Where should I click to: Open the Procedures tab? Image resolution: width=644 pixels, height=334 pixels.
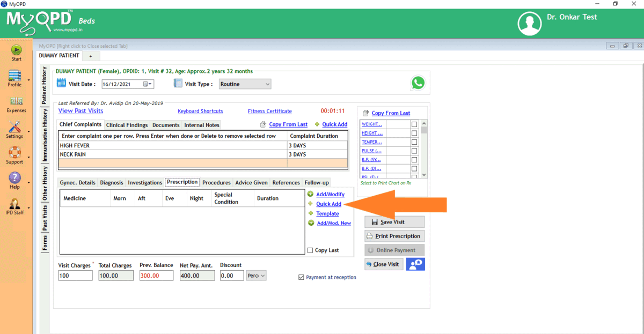click(216, 183)
